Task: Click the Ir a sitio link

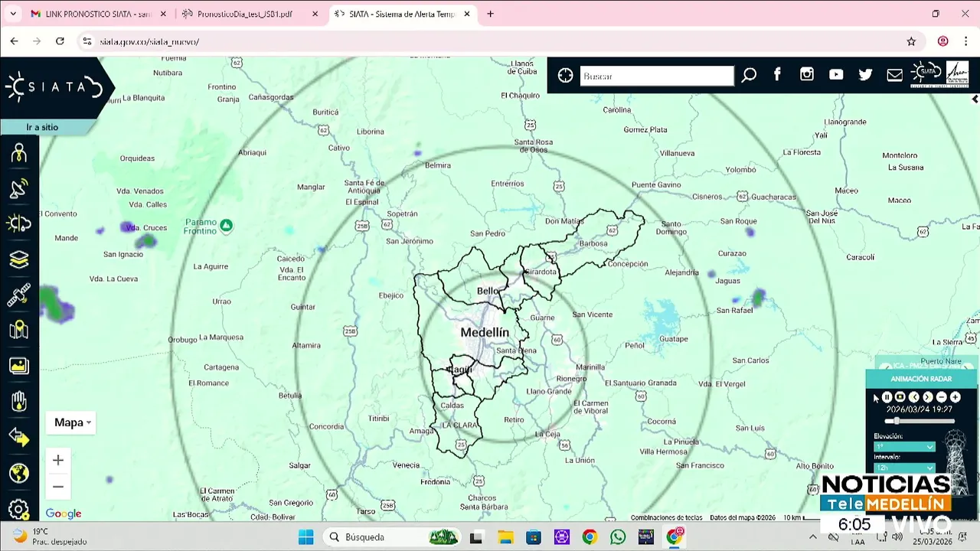Action: pyautogui.click(x=42, y=127)
